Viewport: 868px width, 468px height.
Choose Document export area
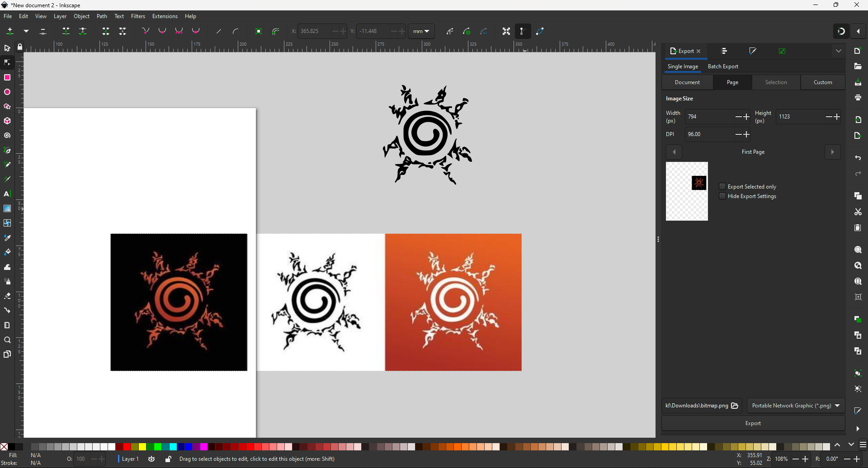click(687, 82)
